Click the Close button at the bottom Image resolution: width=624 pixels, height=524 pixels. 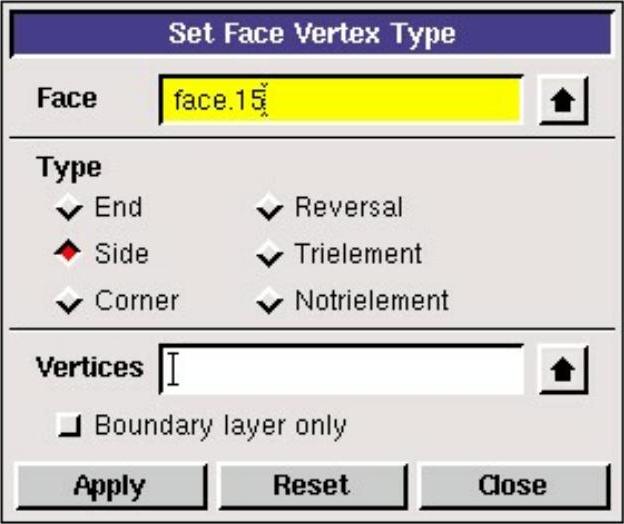(x=512, y=486)
